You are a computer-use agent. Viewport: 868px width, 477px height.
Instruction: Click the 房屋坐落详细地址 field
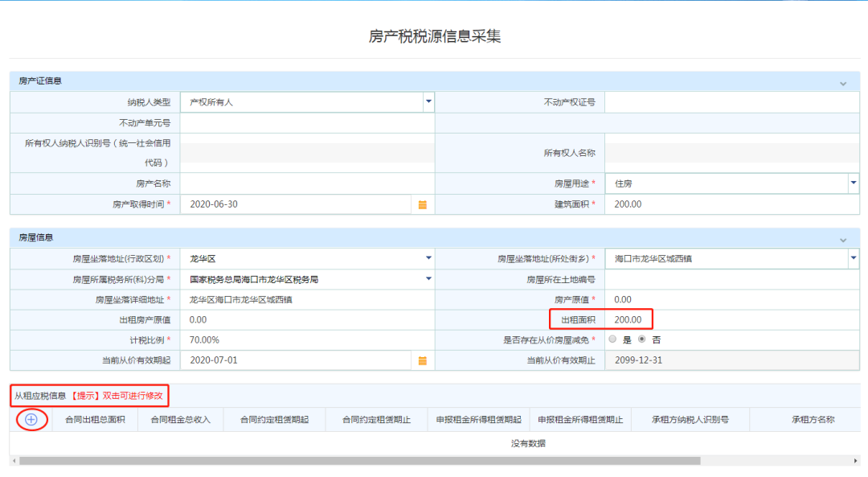307,300
